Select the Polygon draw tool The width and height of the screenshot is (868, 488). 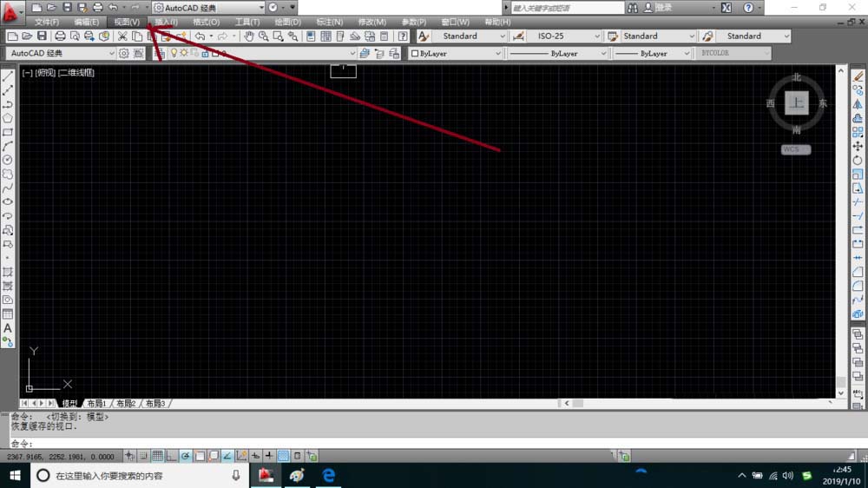pos(8,118)
